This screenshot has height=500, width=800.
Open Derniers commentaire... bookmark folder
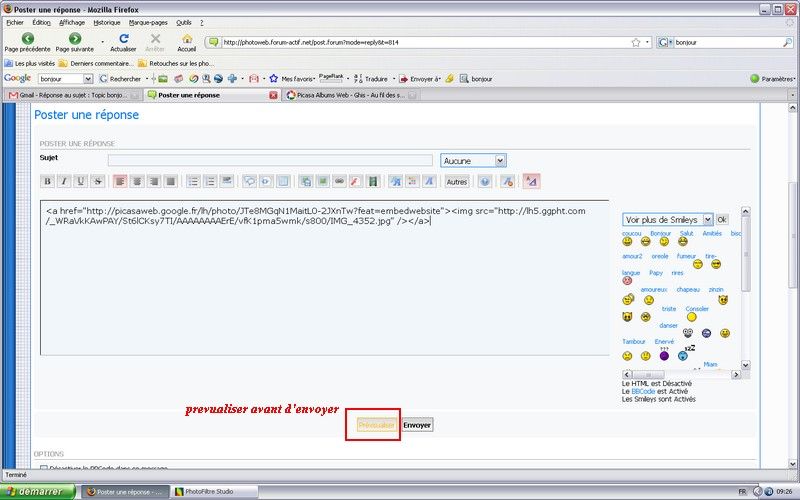click(96, 63)
